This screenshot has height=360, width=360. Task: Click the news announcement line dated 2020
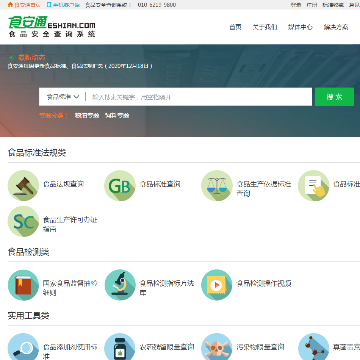click(80, 66)
